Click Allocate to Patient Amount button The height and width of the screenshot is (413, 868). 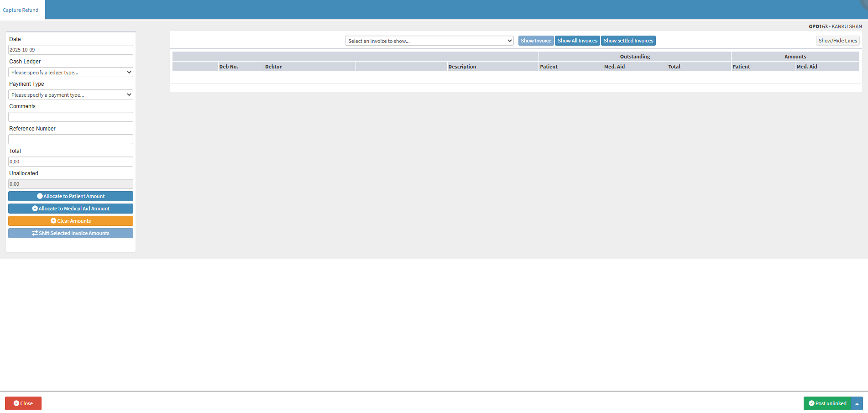(x=71, y=196)
